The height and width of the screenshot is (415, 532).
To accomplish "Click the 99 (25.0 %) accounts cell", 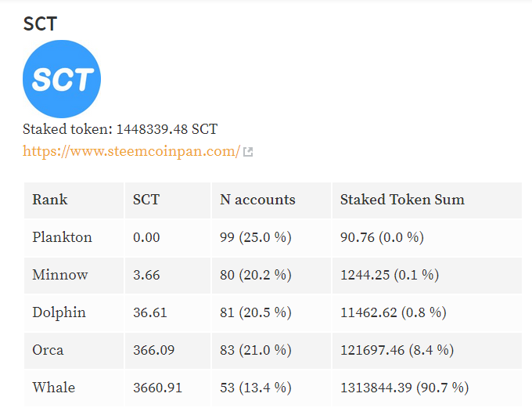I will coord(271,238).
